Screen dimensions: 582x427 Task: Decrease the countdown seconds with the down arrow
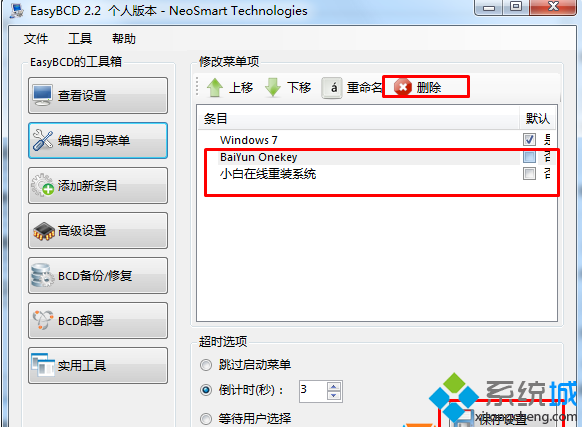[x=333, y=395]
